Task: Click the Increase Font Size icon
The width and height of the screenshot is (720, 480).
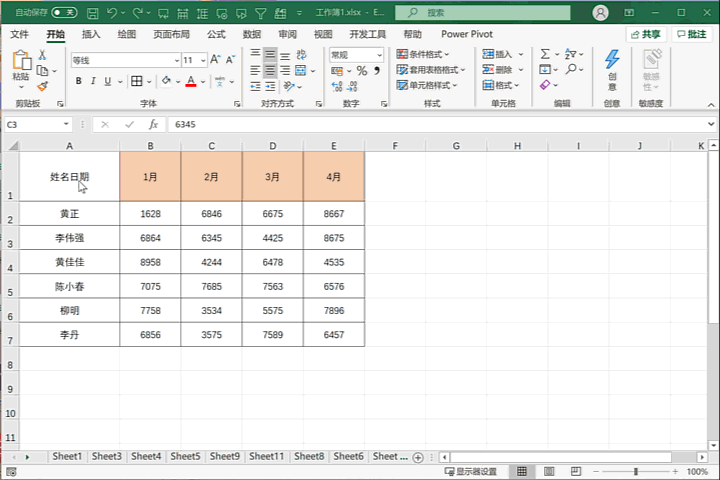Action: point(215,60)
